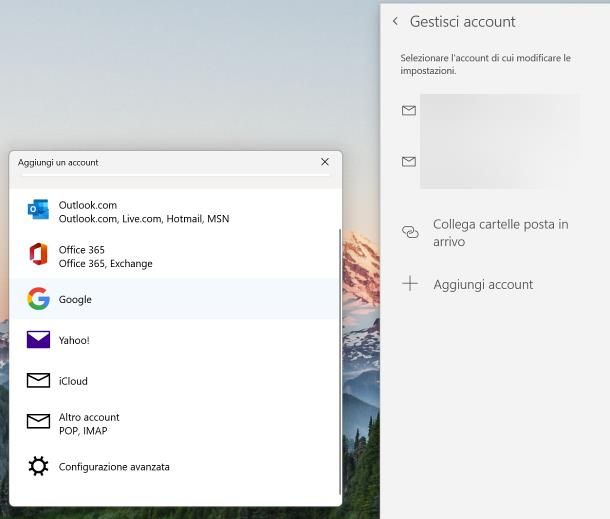Go back from Gestisci account panel
This screenshot has width=610, height=519.
click(x=395, y=21)
